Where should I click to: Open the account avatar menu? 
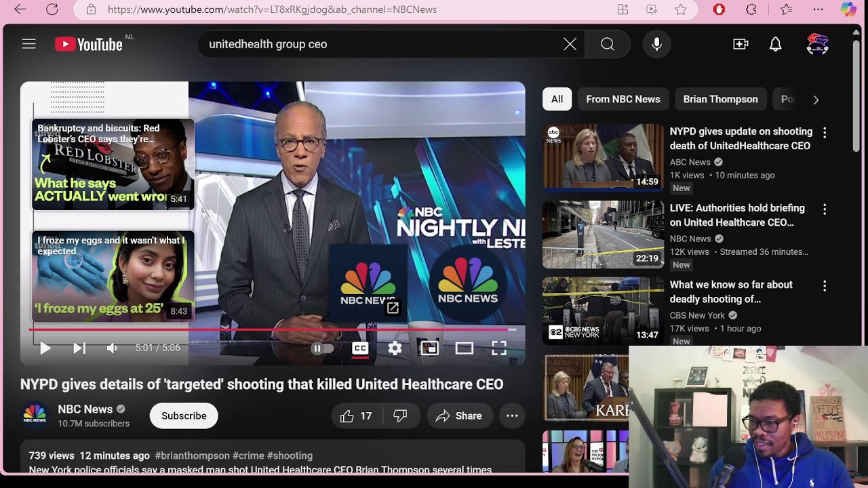817,44
